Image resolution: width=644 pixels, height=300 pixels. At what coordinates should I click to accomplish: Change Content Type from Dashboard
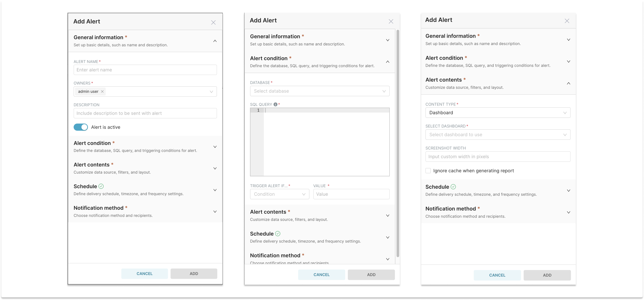click(x=498, y=113)
